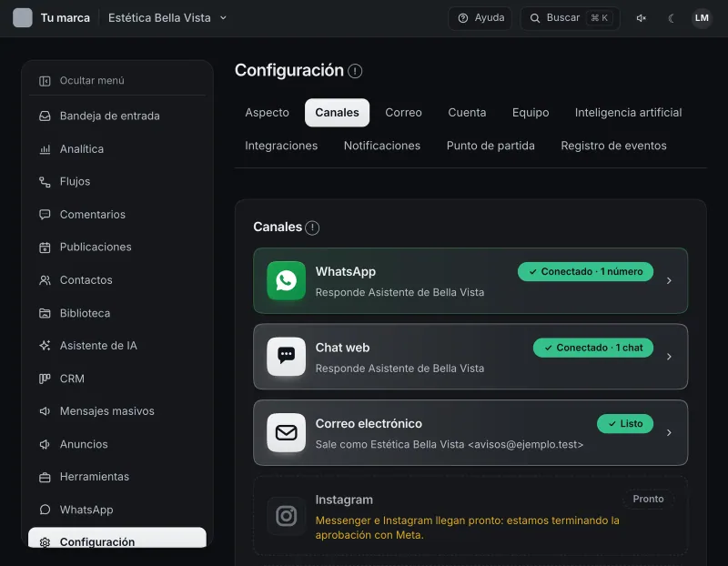The width and height of the screenshot is (728, 566).
Task: Expand Correo electrónico channel chevron
Action: [x=669, y=433]
